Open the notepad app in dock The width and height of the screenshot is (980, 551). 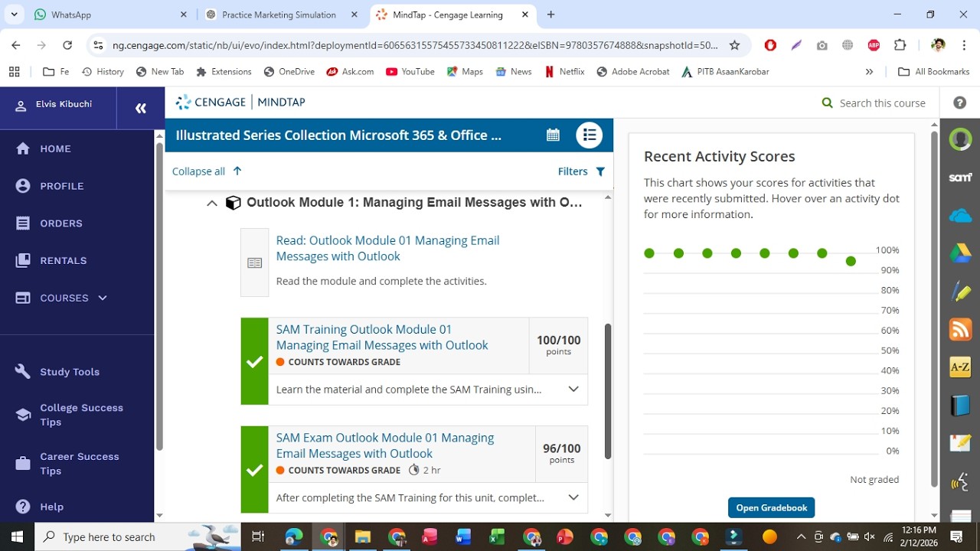pos(960,443)
